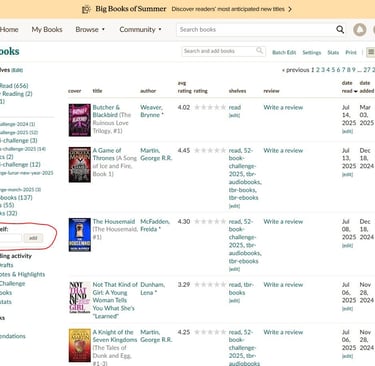This screenshot has width=375, height=366.
Task: Edit shelves for Not That Kind of Girl
Action: 234,300
